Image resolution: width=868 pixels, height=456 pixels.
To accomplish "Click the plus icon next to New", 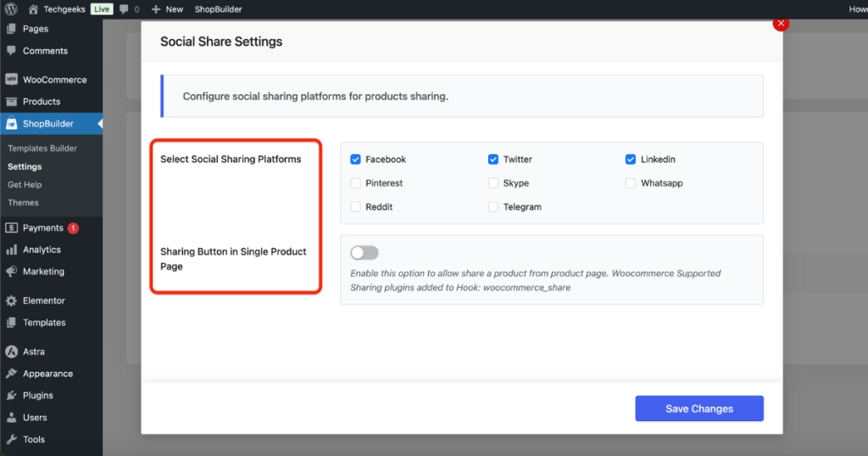I will click(156, 9).
